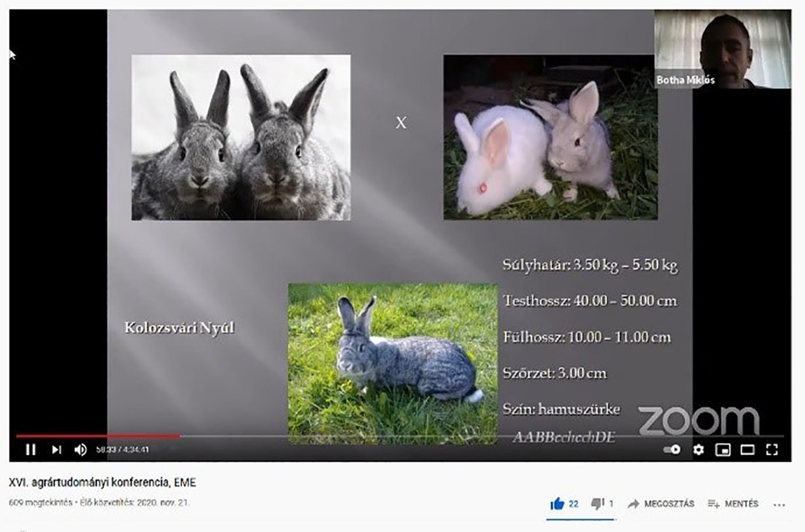Click the two gray rabbits photo
Viewport: 805px width, 532px height.
[241, 137]
